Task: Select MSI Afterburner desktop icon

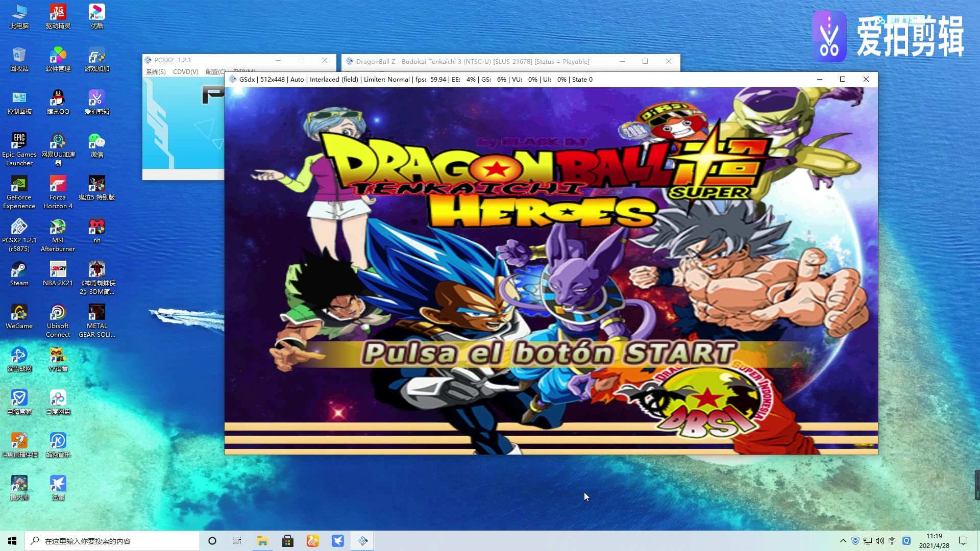Action: pos(58,235)
